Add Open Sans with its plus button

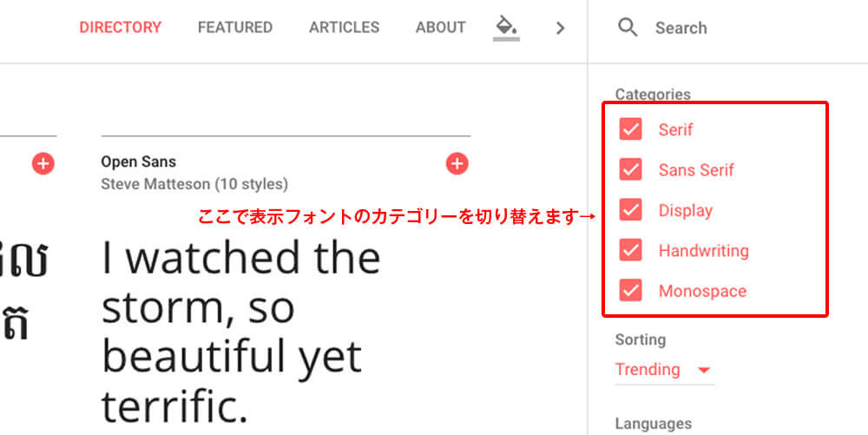457,163
